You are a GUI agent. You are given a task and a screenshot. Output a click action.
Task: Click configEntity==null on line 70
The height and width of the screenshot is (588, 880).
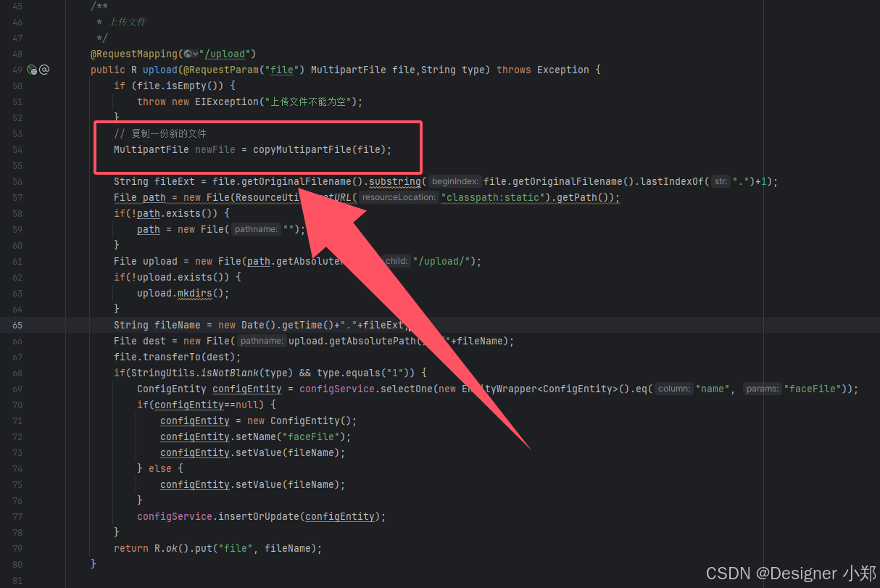click(x=207, y=405)
